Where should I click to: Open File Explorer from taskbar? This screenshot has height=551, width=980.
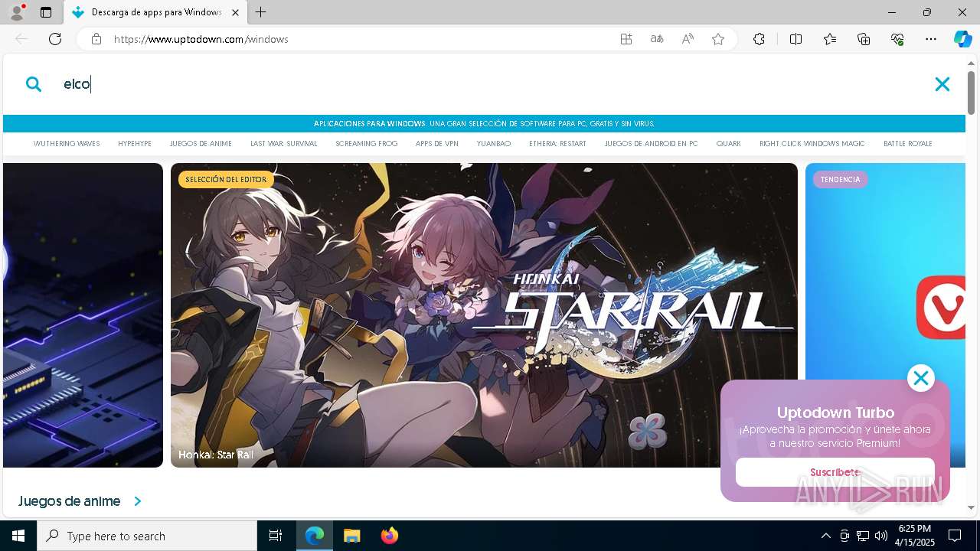[x=352, y=536]
